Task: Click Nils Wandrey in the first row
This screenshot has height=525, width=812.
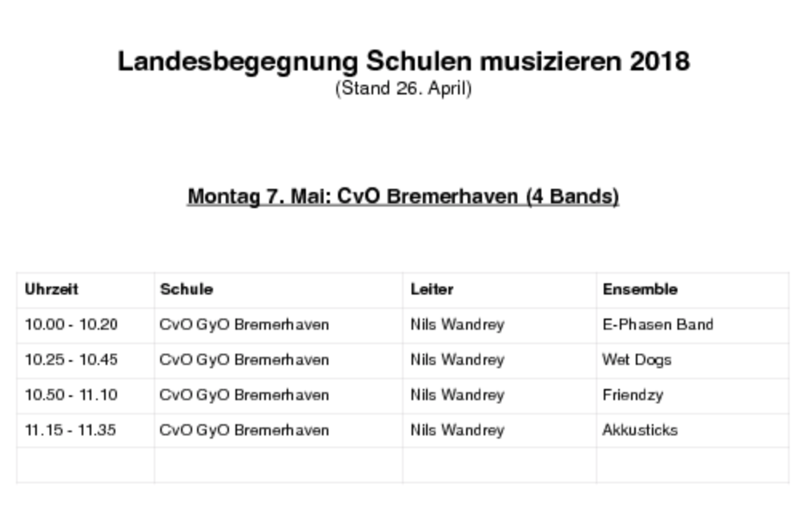Action: pos(457,325)
